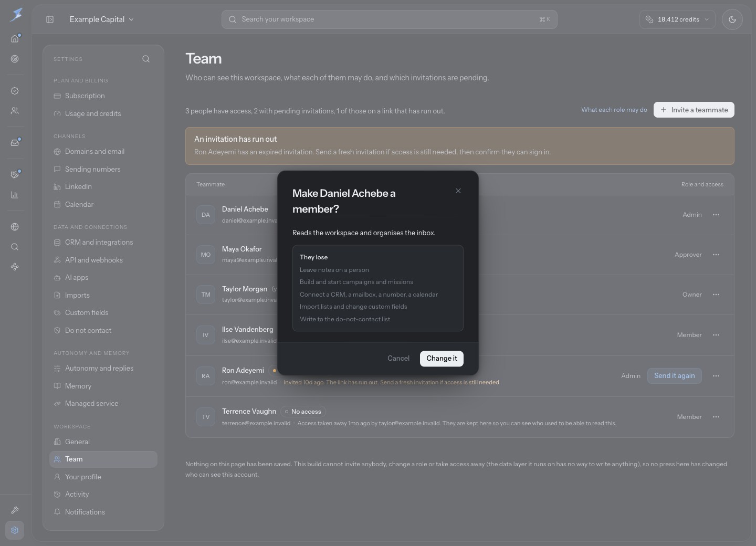Toggle dark mode with the moon button
This screenshot has height=546, width=756.
point(732,19)
